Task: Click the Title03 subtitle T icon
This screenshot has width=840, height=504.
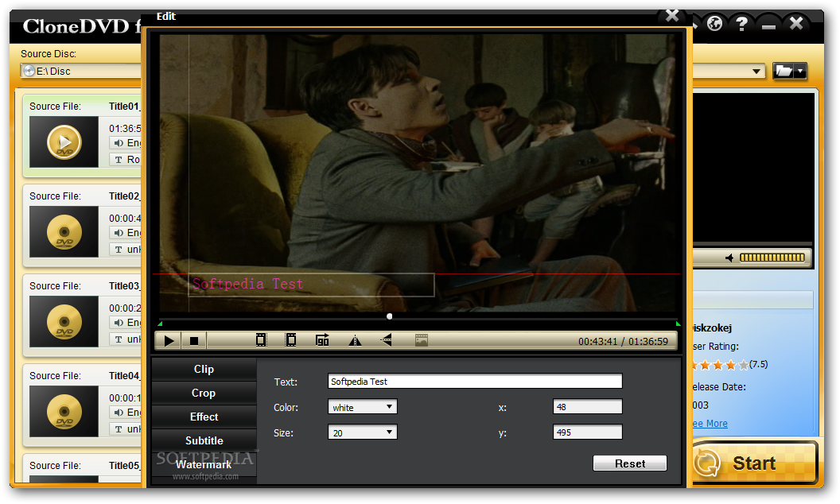Action: pos(119,339)
